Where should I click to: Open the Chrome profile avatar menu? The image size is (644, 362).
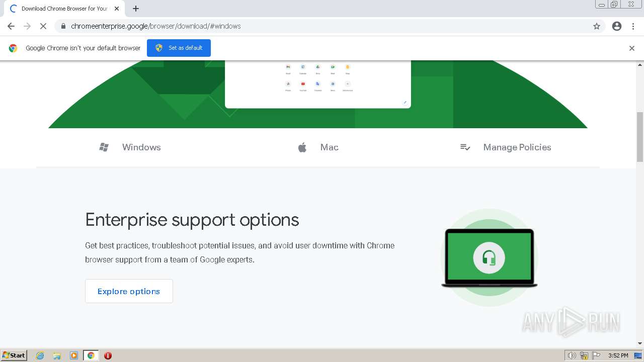[617, 26]
